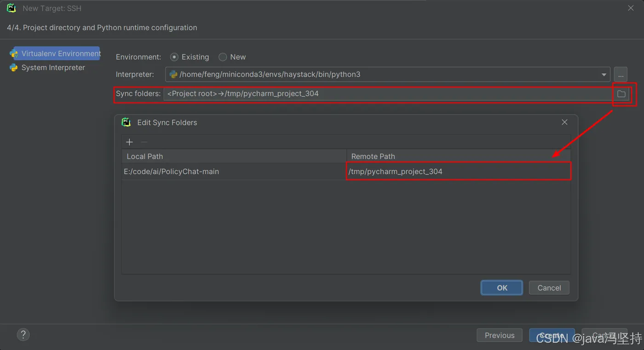Confirm sync folders with OK
Image resolution: width=644 pixels, height=350 pixels.
pos(502,288)
